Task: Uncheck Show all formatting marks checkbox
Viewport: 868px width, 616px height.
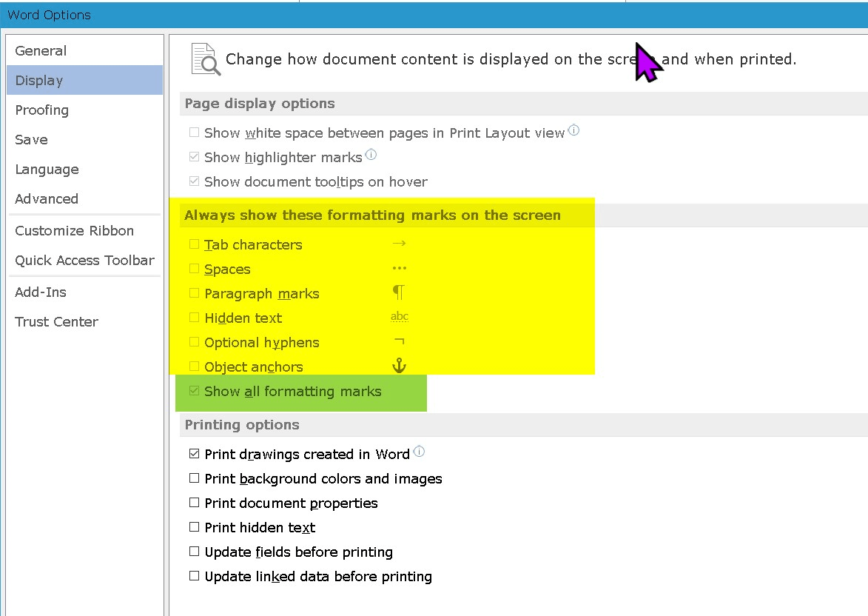Action: click(x=194, y=390)
